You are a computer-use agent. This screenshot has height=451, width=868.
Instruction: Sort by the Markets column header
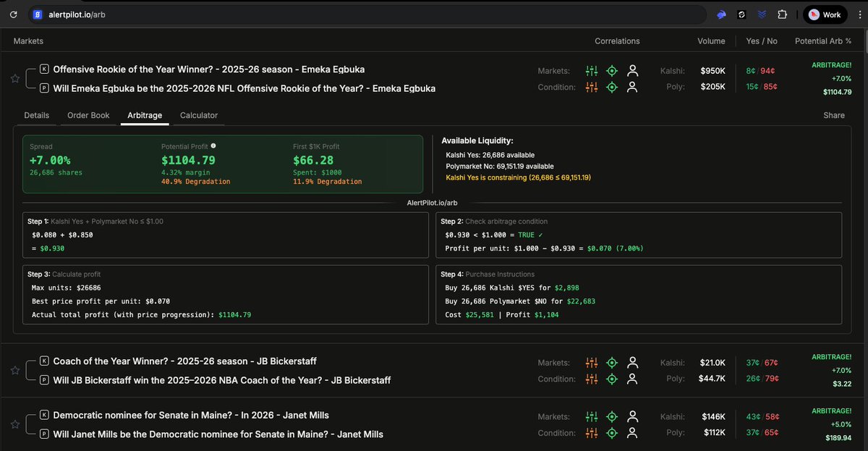pos(28,41)
